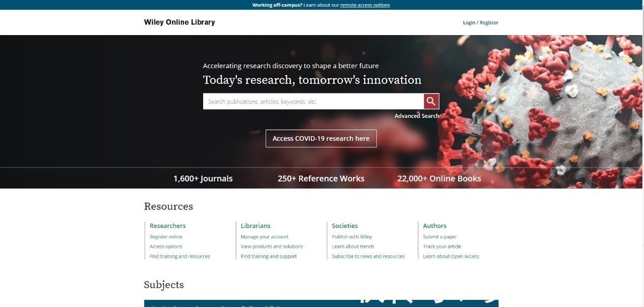644x307 pixels.
Task: Open the 22,000+ Online Books link
Action: point(439,178)
